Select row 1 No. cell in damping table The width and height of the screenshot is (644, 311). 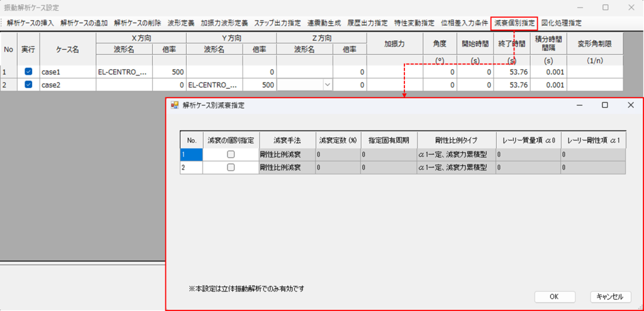point(191,154)
